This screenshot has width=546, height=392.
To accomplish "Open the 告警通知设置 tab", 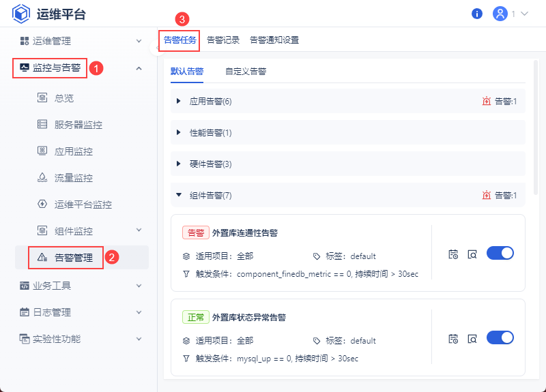I will tap(274, 40).
